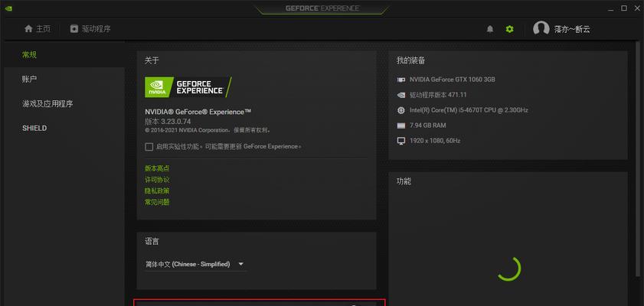Click the drivers icon beside 驱动程序
The height and width of the screenshot is (306, 644).
(74, 29)
